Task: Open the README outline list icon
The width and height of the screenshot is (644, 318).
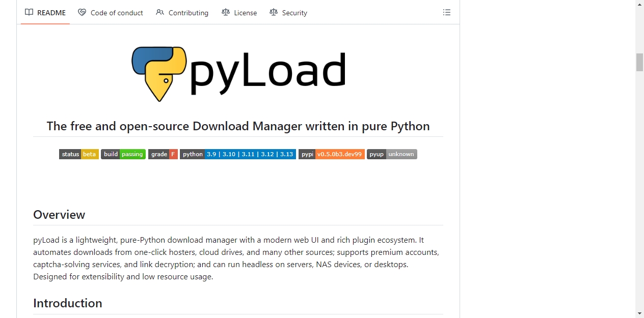Action: pyautogui.click(x=447, y=12)
